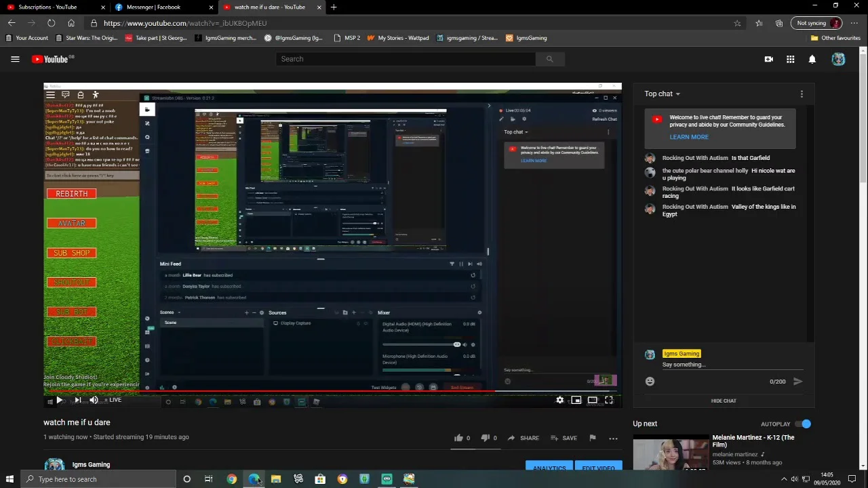
Task: Open the YouTube guide hamburger menu
Action: (15, 59)
